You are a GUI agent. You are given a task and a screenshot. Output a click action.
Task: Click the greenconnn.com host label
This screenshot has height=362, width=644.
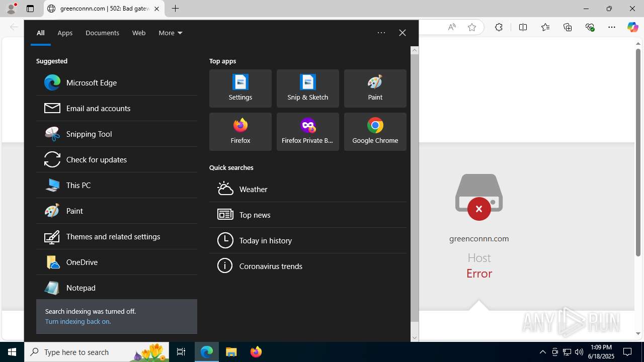pyautogui.click(x=479, y=238)
